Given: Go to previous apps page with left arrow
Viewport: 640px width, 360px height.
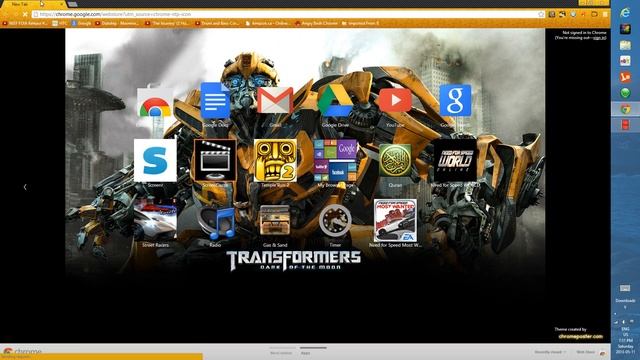Looking at the screenshot, I should tap(25, 187).
